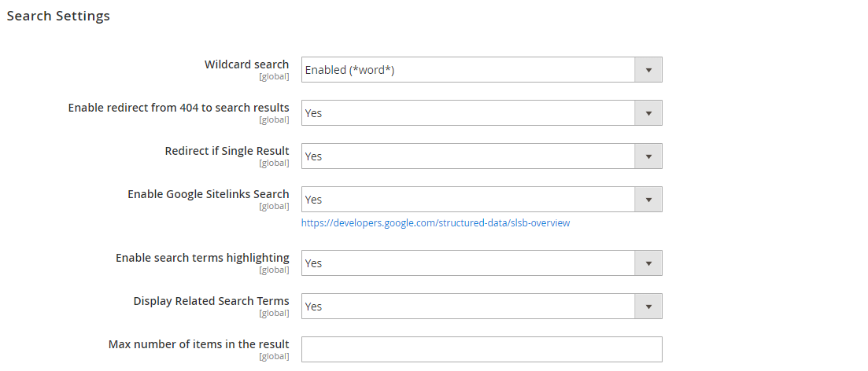Click the arrow on Redirect if Single Result
868x371 pixels.
tap(648, 156)
